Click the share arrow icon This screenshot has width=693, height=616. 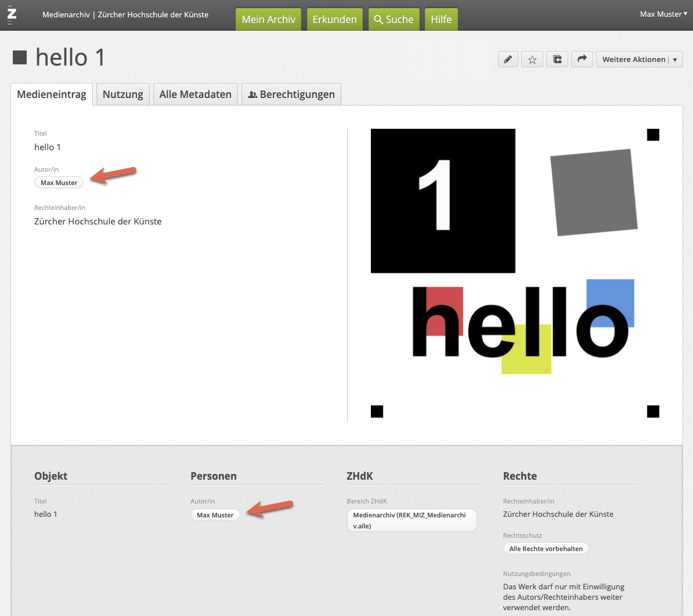pyautogui.click(x=582, y=59)
